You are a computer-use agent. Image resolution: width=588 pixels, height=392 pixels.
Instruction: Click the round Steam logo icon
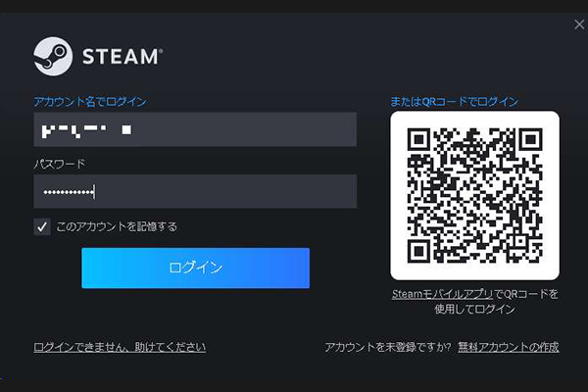(53, 56)
